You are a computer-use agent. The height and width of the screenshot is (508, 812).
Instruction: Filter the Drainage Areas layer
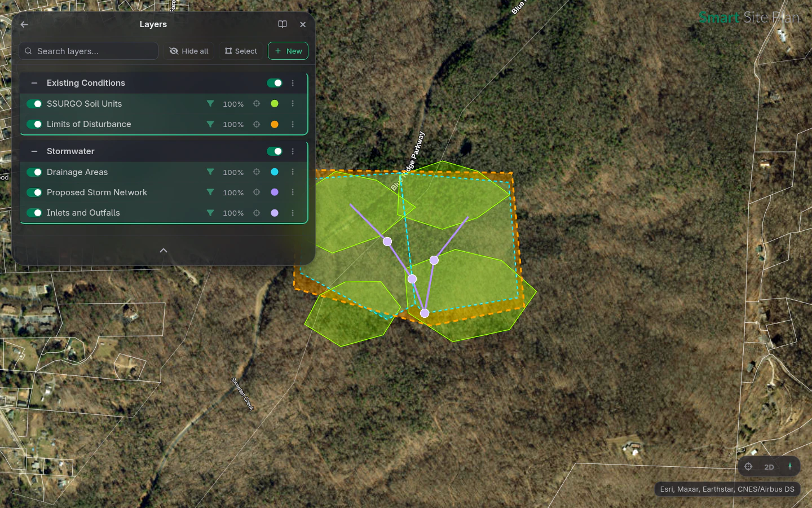point(210,172)
